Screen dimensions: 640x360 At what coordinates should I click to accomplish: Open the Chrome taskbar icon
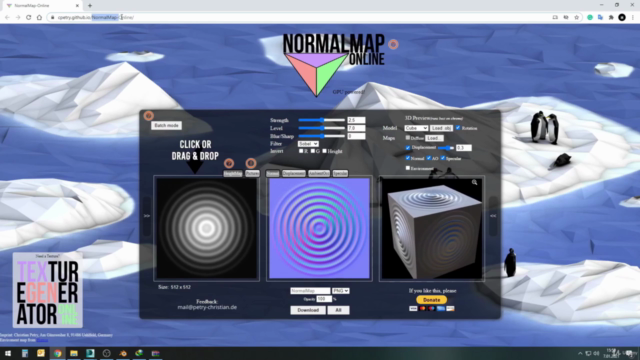pos(58,353)
